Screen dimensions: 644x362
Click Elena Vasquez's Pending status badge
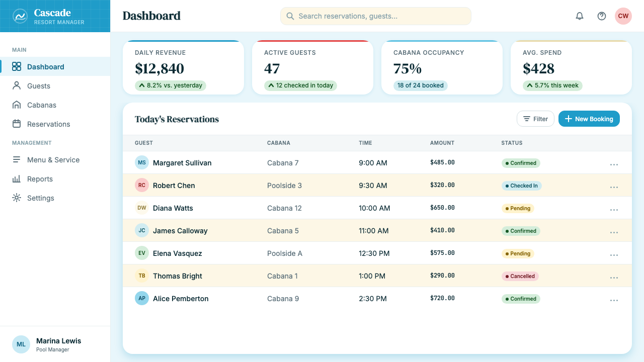click(x=518, y=253)
